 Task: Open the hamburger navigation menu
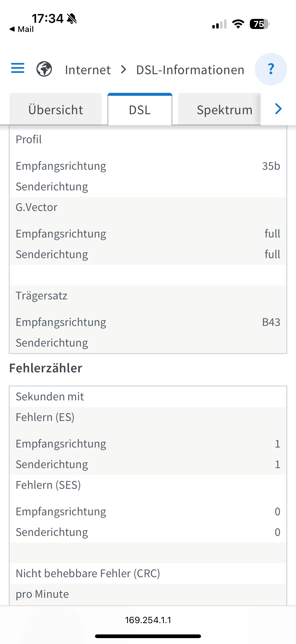(x=18, y=68)
